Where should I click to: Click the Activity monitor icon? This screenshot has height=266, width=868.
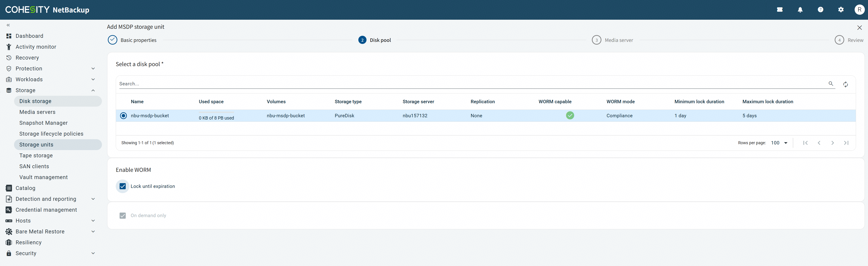pyautogui.click(x=9, y=47)
